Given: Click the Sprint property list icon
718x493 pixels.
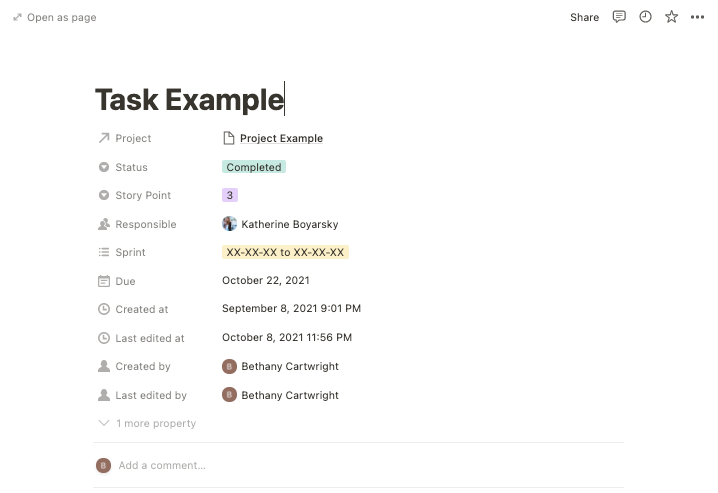Looking at the screenshot, I should coord(104,253).
